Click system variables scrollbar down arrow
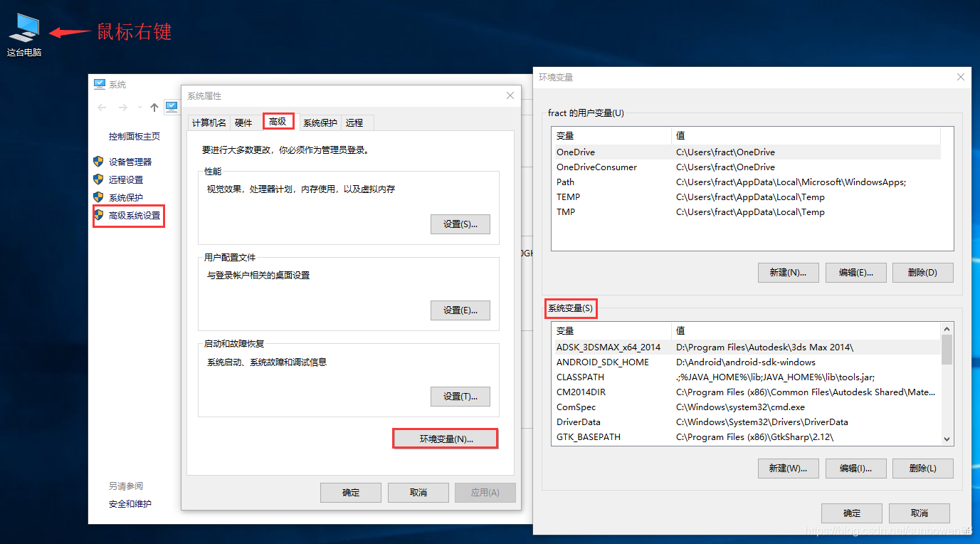 tap(947, 439)
